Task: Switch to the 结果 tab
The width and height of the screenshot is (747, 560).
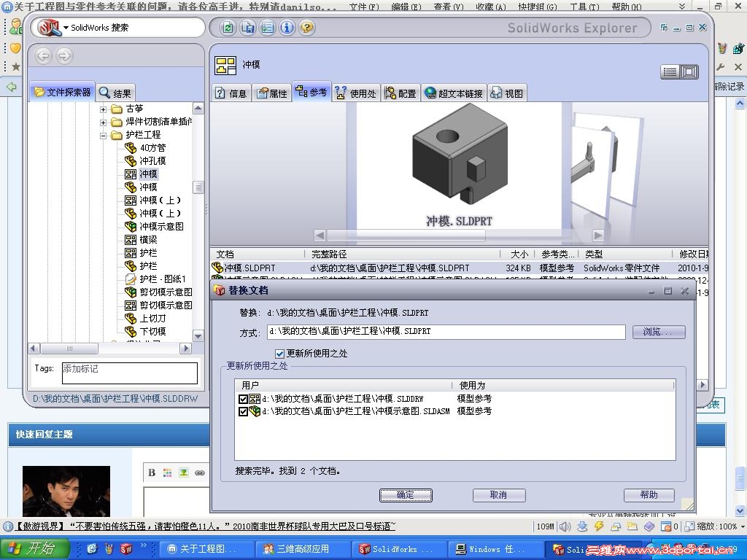Action: pos(115,93)
